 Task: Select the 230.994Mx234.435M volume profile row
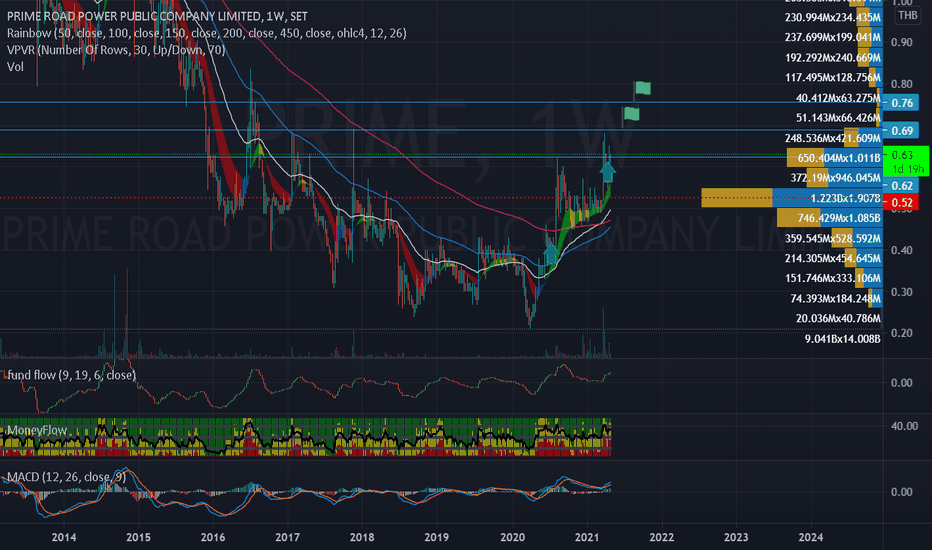pos(833,18)
